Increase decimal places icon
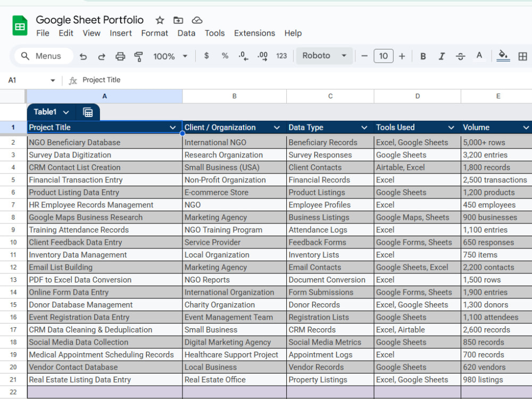532x399 pixels. point(262,56)
